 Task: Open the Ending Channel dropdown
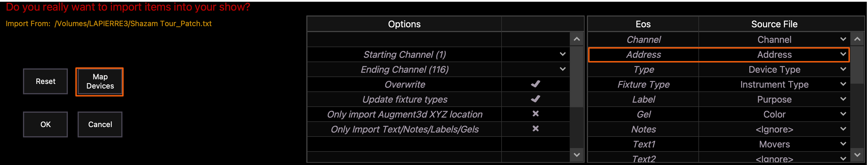pos(562,69)
